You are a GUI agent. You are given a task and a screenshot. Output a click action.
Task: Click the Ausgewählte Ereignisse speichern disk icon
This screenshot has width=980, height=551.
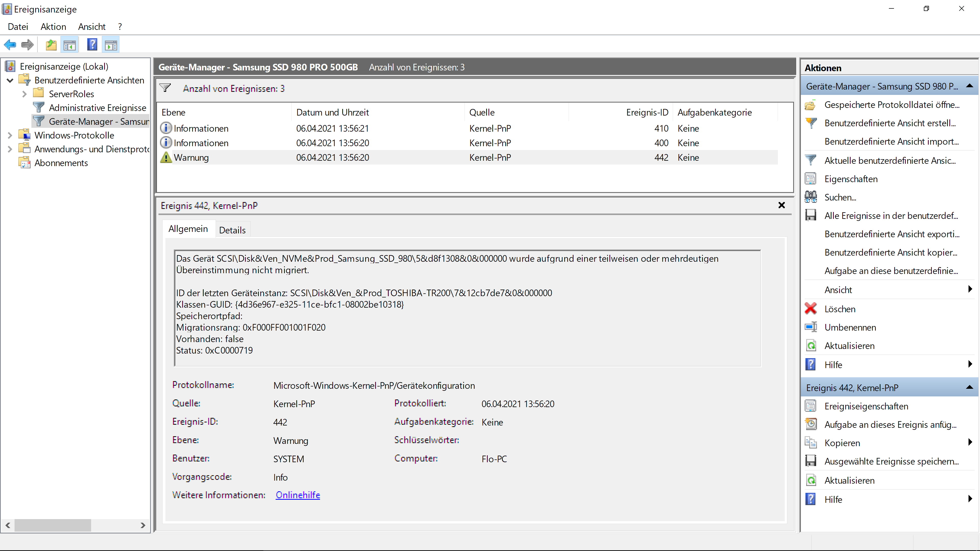811,461
